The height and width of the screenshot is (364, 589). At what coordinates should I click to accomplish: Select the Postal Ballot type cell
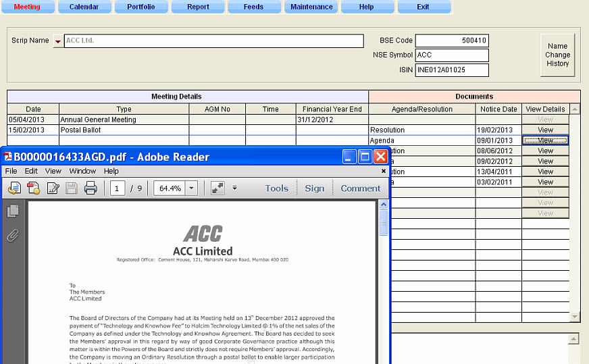click(124, 130)
